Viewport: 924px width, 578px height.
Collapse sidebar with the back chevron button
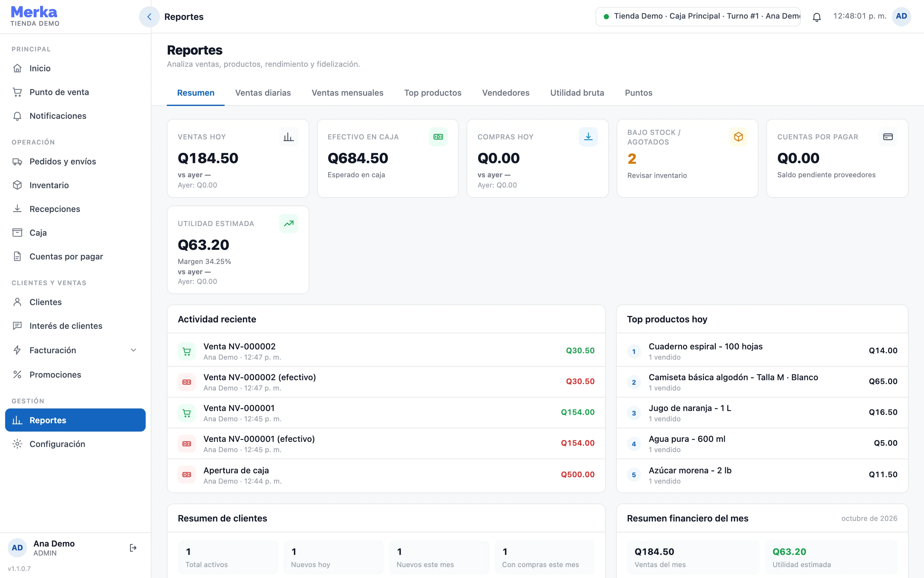coord(149,17)
